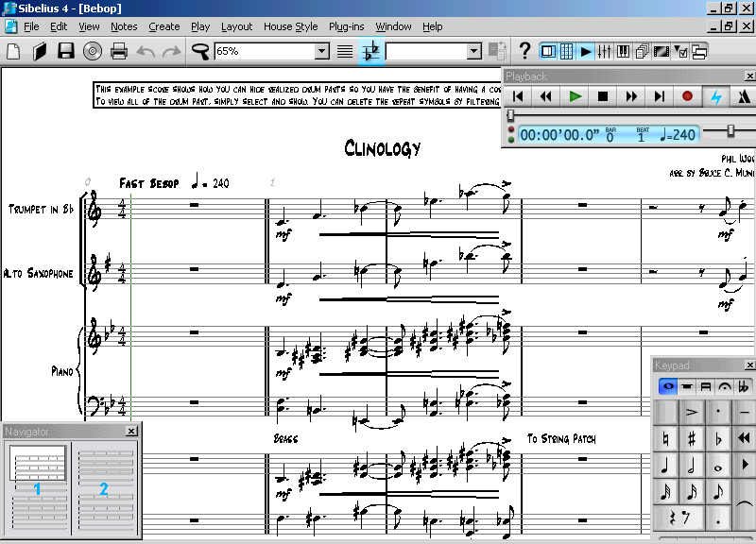756x544 pixels.
Task: Click the Export audio CD icon
Action: coord(92,51)
